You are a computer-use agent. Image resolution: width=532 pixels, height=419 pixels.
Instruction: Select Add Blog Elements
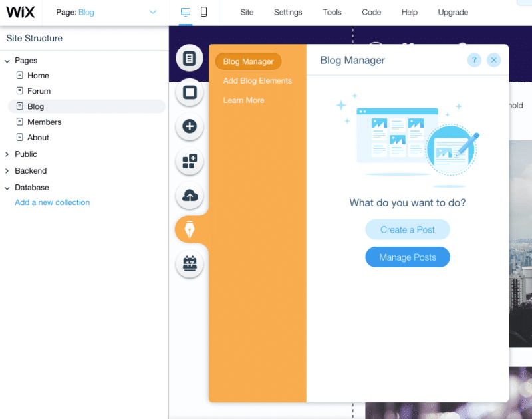[x=257, y=80]
